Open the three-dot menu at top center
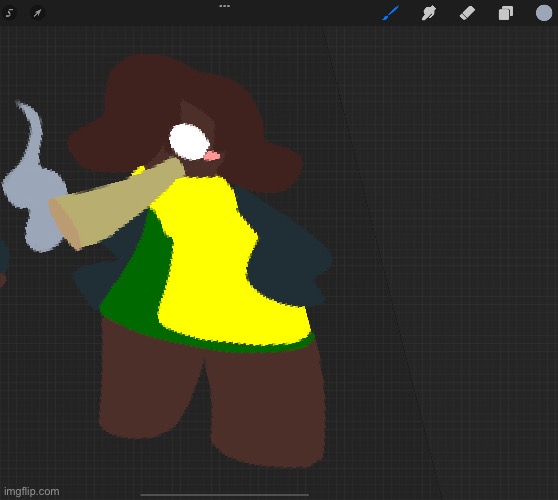Viewport: 558px width, 500px height. coord(225,6)
